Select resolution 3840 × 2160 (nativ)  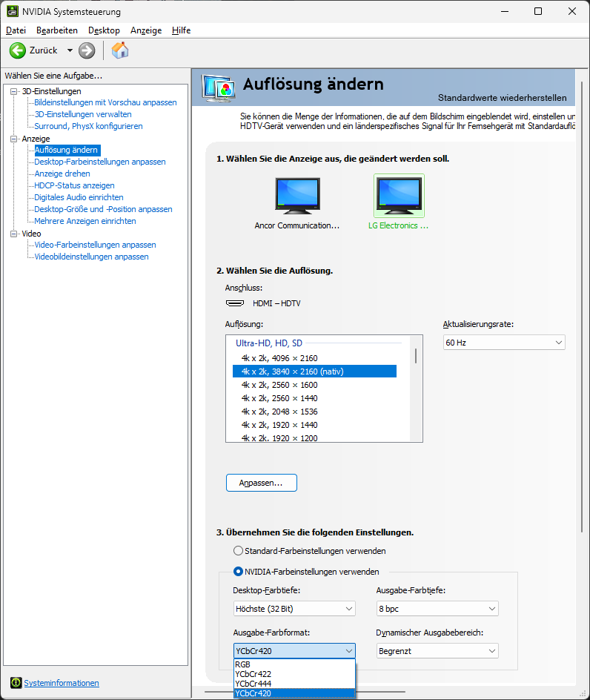(314, 372)
